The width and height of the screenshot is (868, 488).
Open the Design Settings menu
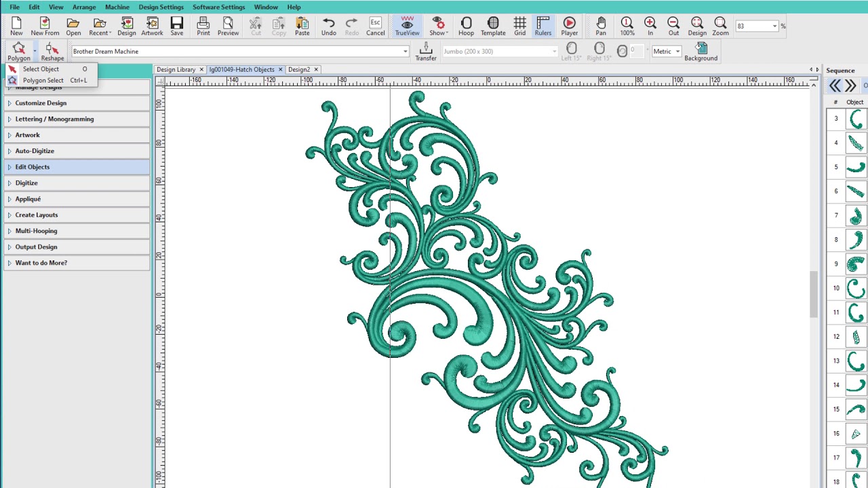pos(161,7)
